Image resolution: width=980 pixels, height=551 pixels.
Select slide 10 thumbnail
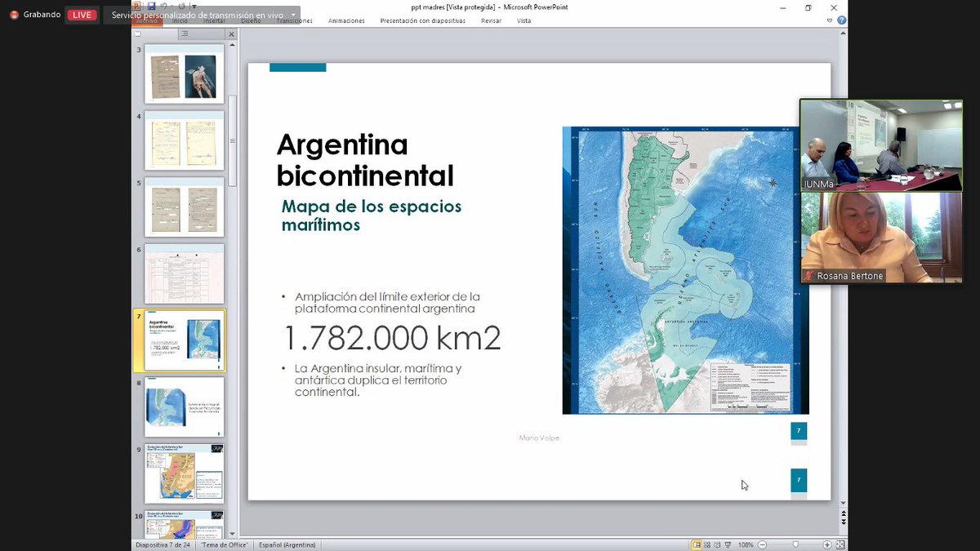point(185,524)
